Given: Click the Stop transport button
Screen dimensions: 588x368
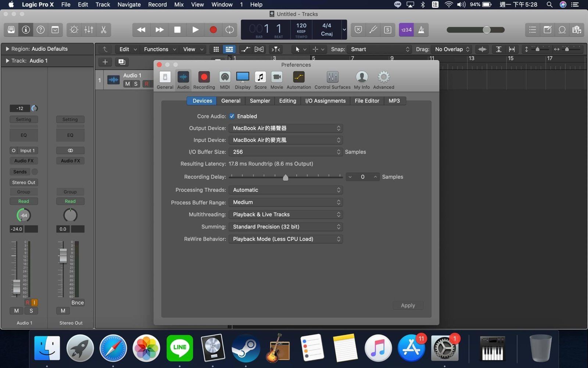Looking at the screenshot, I should point(177,30).
